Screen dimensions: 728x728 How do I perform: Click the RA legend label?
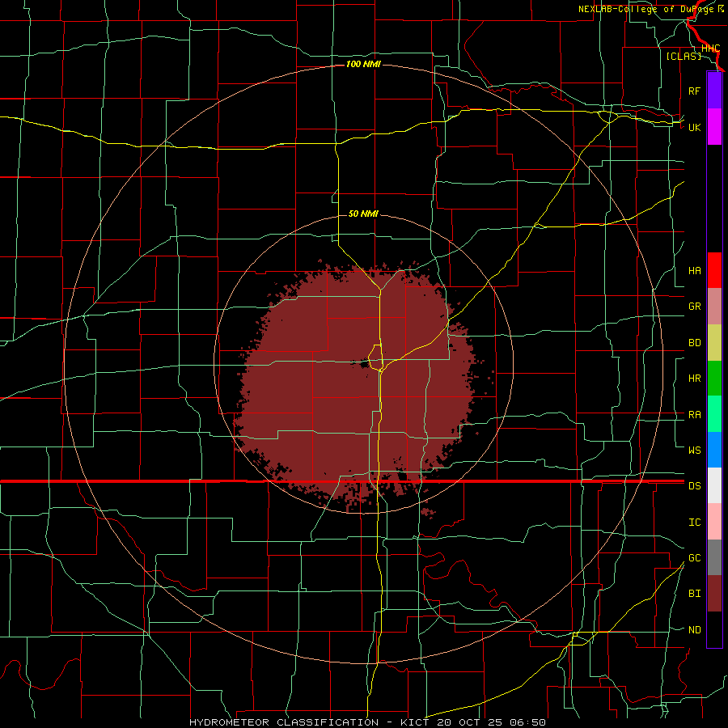click(x=694, y=415)
